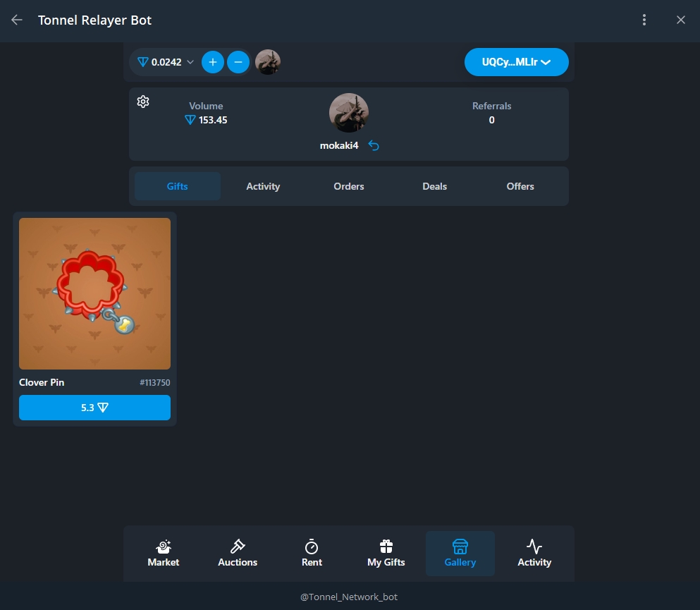
Task: Click the 5.3 TON buy button
Action: [x=94, y=408]
